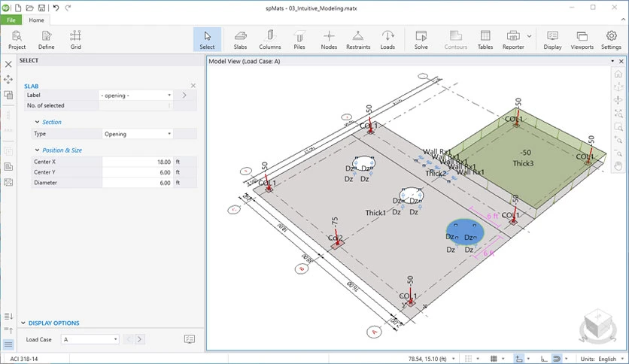Open the Reporter
This screenshot has width=629, height=364.
[513, 40]
